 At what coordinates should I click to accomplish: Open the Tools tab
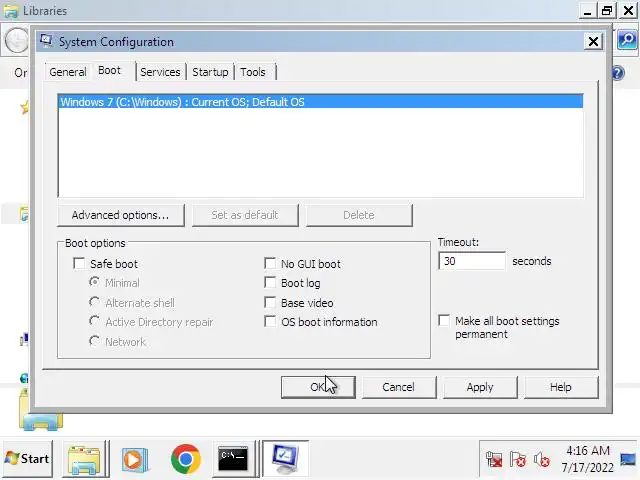pyautogui.click(x=253, y=72)
